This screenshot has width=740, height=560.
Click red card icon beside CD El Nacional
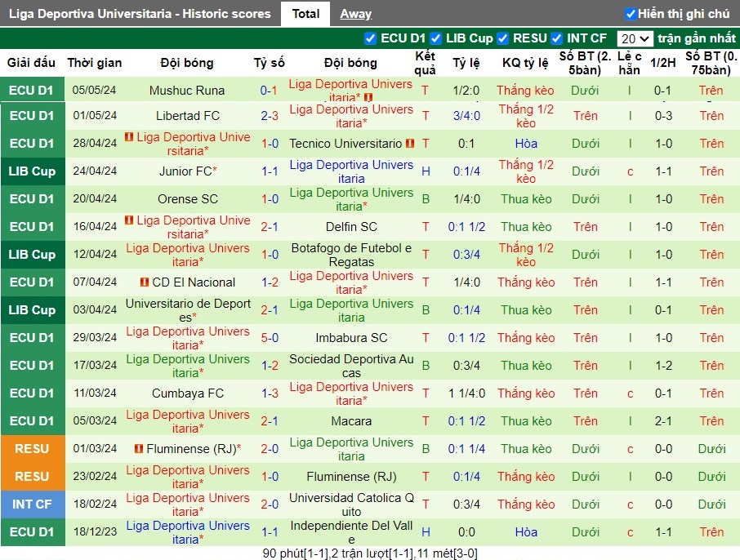[145, 282]
